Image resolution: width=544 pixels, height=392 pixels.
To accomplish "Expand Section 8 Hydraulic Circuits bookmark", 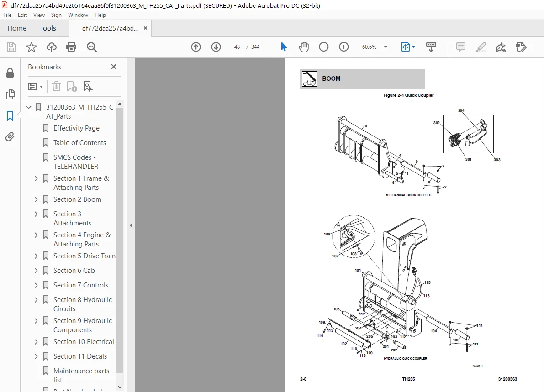I will (x=36, y=300).
